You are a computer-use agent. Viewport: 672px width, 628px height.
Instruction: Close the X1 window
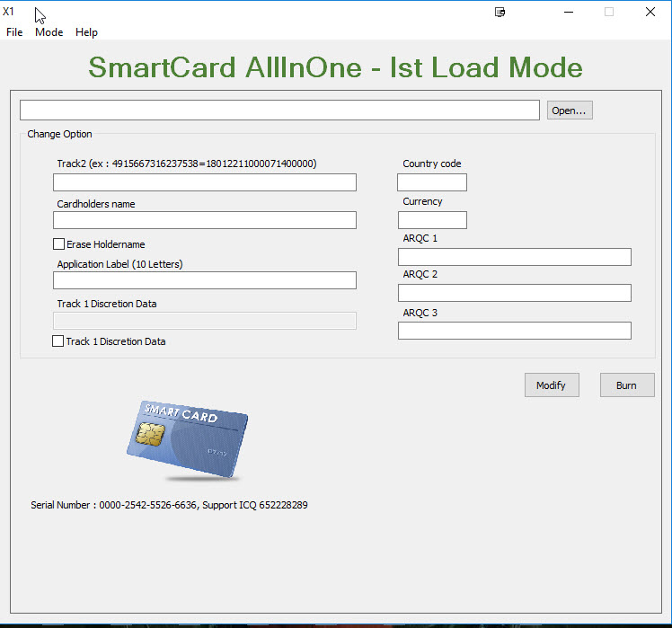tap(650, 12)
